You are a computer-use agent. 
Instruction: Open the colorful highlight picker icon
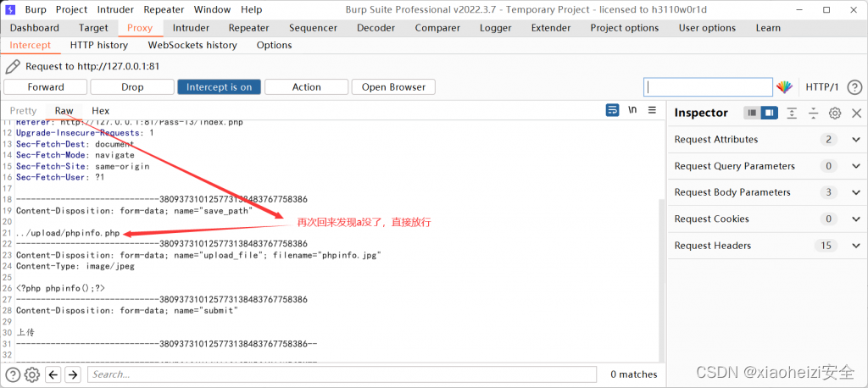pyautogui.click(x=784, y=87)
